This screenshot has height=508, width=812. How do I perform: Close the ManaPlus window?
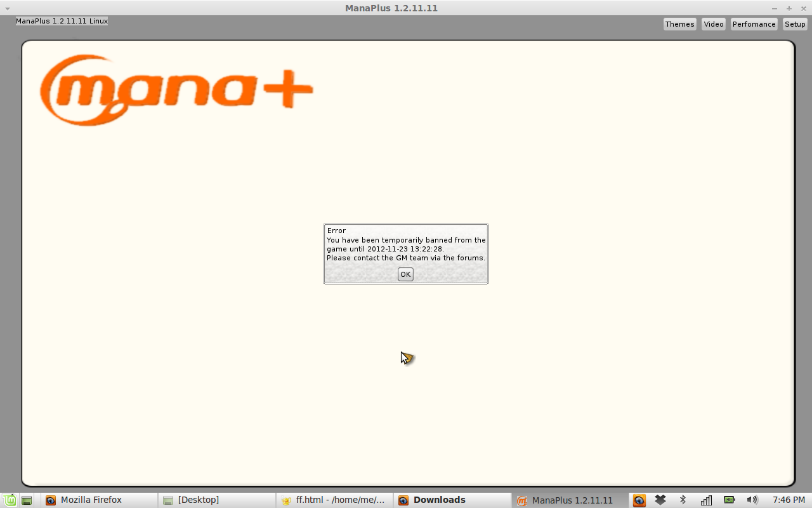(x=804, y=8)
